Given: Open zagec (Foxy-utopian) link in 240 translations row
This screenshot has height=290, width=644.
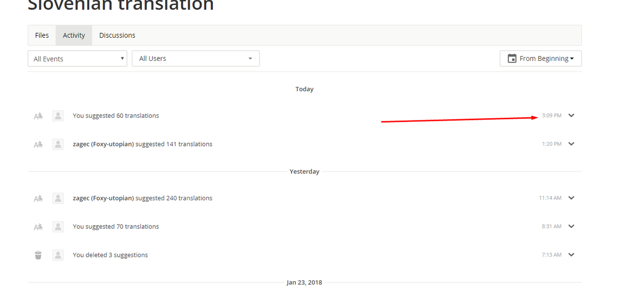Looking at the screenshot, I should (x=103, y=198).
